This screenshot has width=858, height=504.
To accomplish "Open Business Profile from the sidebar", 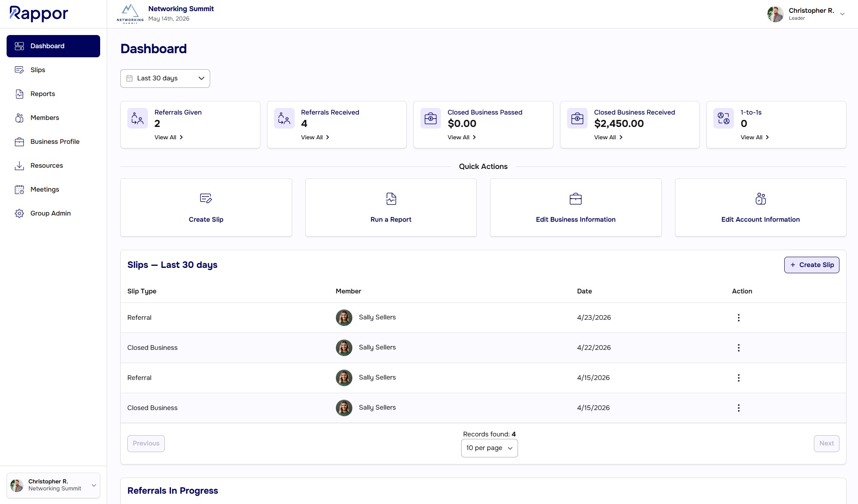I will point(53,142).
